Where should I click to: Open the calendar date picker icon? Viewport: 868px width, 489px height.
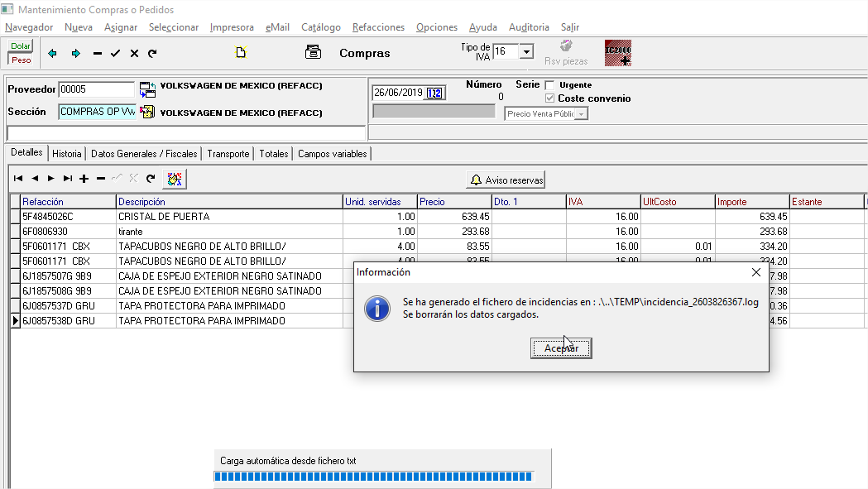(x=434, y=93)
